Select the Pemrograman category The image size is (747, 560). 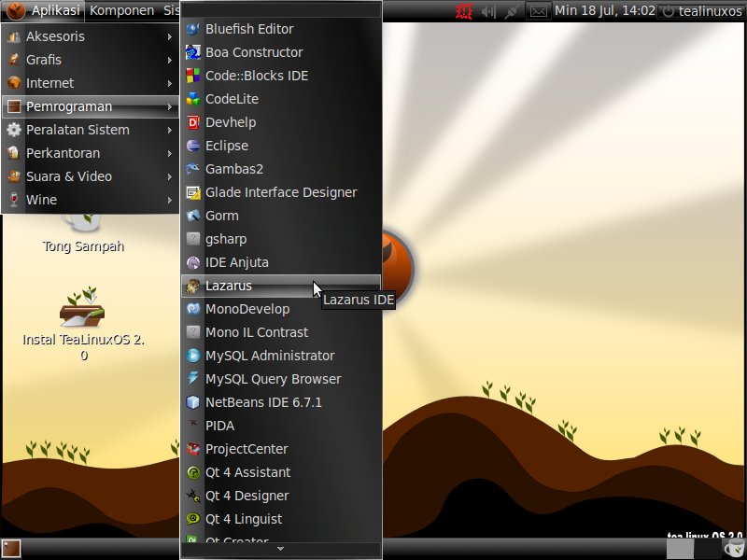click(91, 106)
